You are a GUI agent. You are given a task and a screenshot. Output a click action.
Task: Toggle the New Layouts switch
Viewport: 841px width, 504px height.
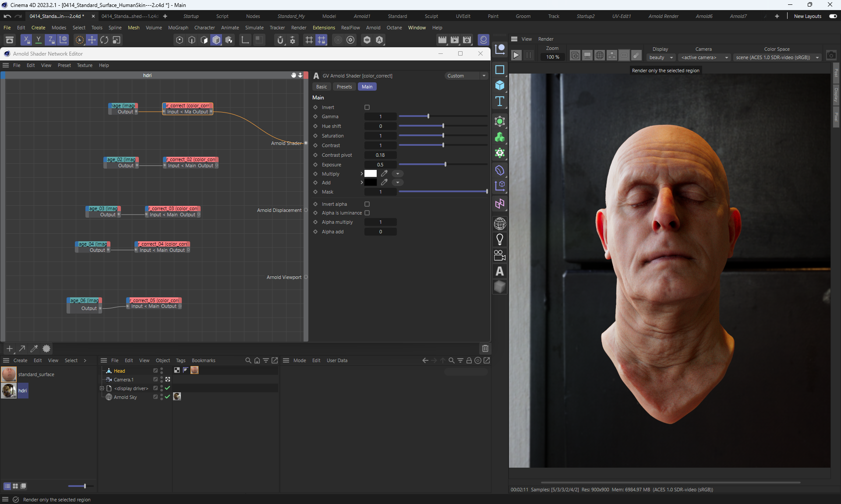coord(833,16)
